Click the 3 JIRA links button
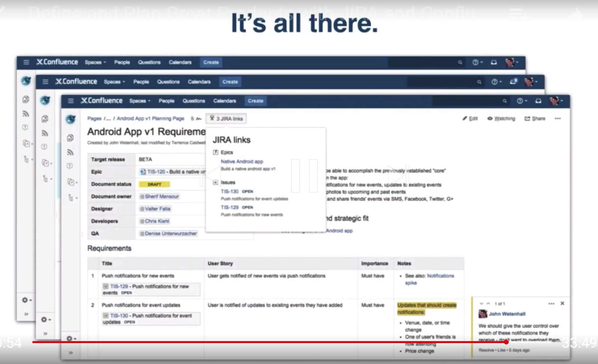 pos(226,119)
